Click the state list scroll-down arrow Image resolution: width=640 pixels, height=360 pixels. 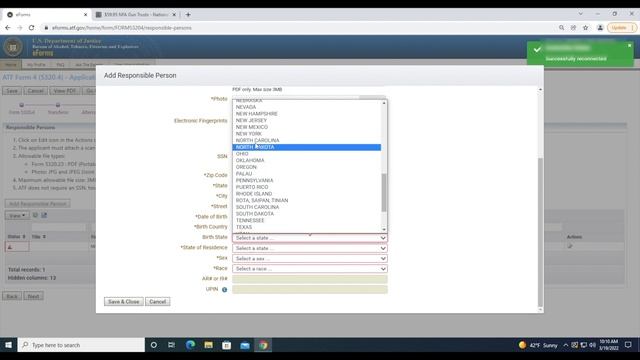[x=384, y=229]
